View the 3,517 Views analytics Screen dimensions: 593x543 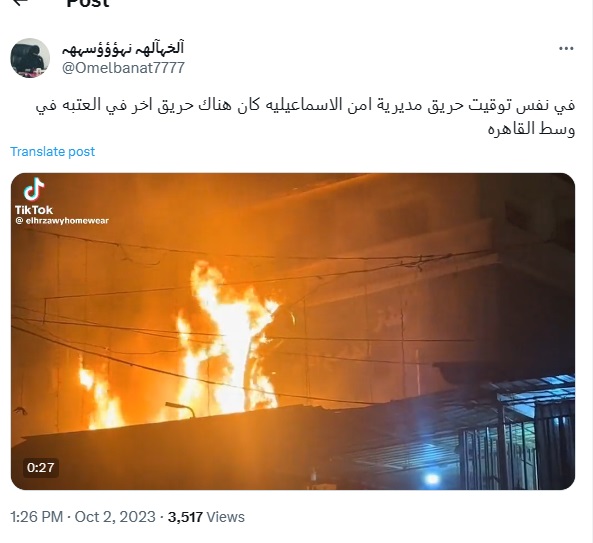tap(206, 517)
